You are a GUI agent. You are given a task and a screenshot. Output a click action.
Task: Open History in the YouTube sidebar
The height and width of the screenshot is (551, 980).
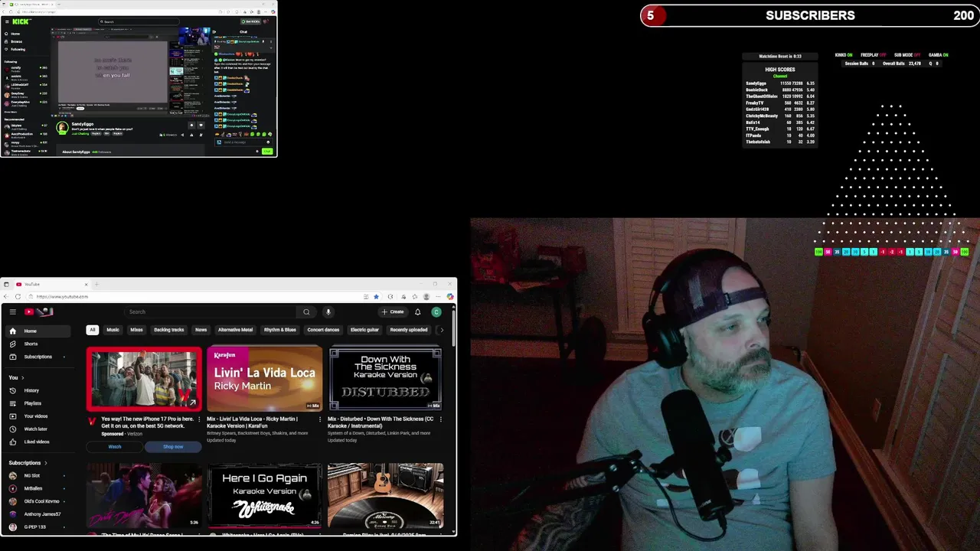point(38,390)
